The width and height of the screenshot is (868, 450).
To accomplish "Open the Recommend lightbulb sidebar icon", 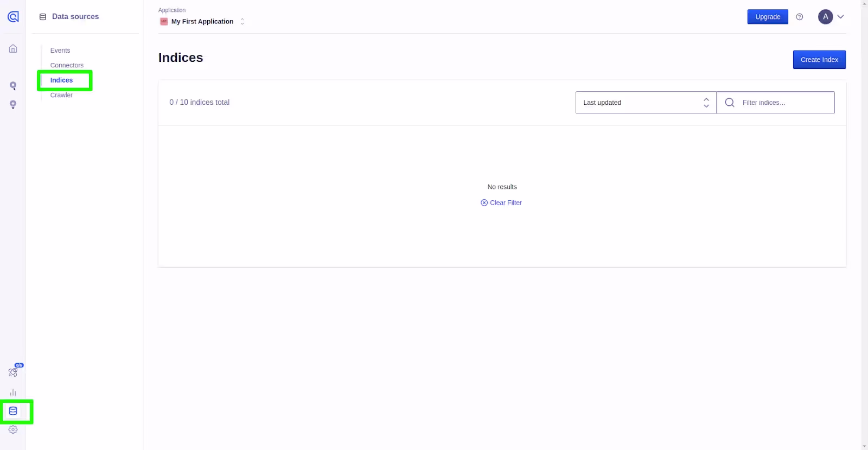I will click(x=13, y=104).
